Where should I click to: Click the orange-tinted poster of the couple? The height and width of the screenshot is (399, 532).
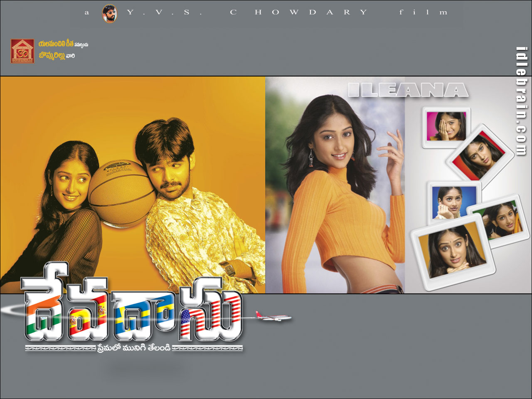pyautogui.click(x=133, y=185)
